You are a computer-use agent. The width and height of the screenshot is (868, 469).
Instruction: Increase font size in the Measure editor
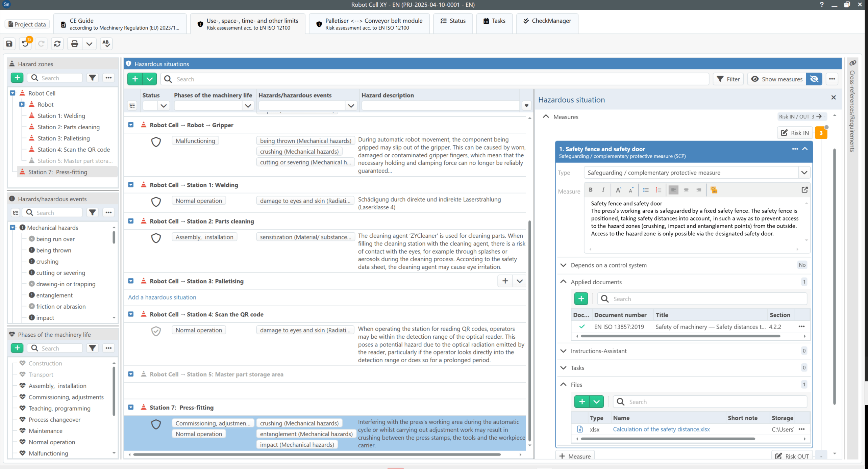(x=618, y=190)
